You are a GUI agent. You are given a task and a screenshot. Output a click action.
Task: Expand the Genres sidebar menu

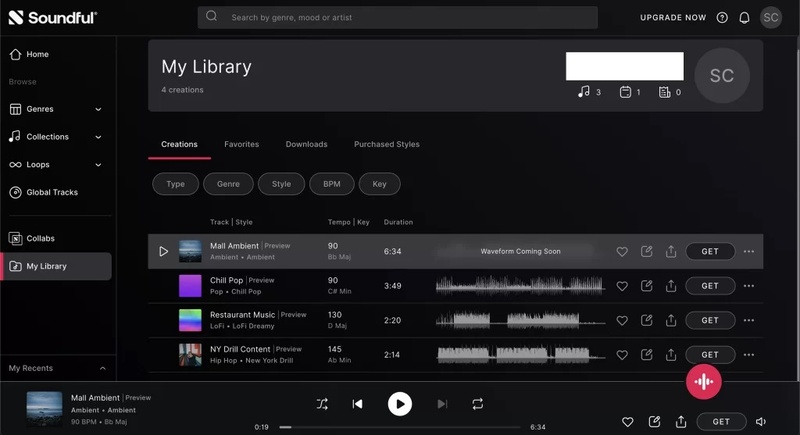(98, 109)
